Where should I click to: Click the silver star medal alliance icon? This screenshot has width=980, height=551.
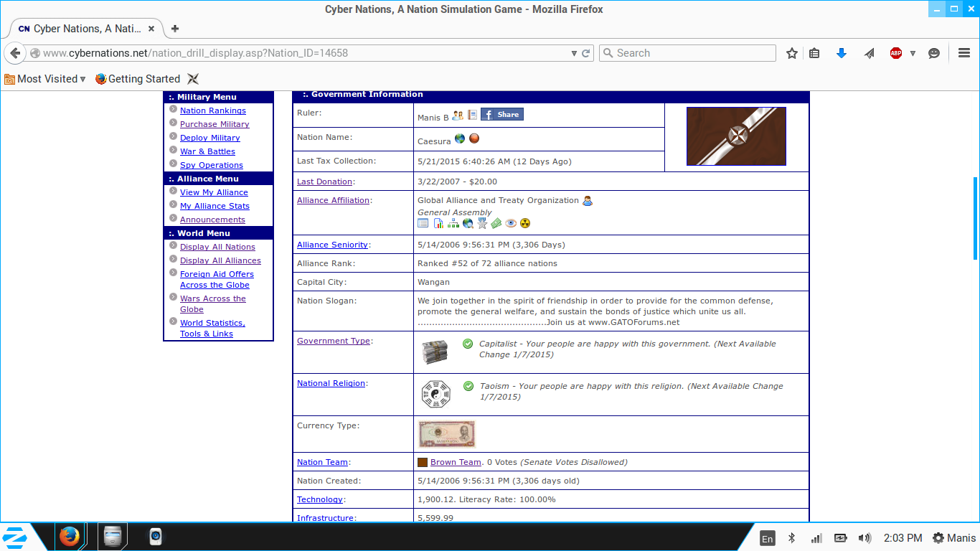(482, 223)
